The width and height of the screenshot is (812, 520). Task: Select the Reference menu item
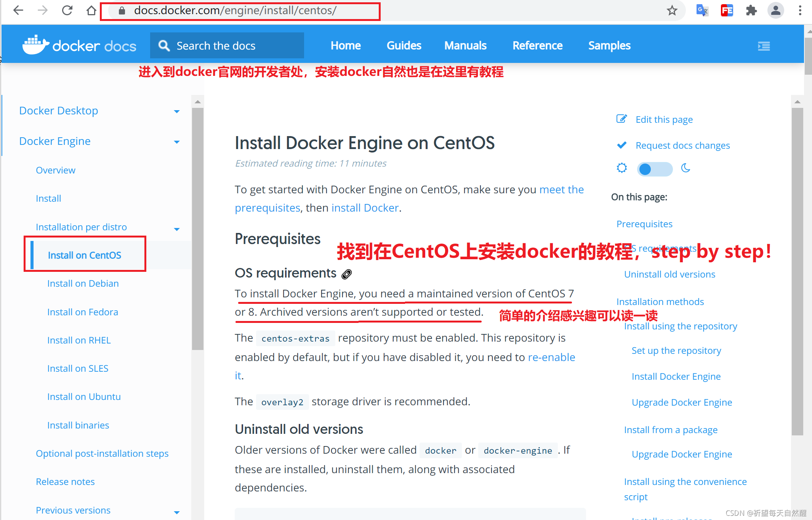pyautogui.click(x=536, y=45)
